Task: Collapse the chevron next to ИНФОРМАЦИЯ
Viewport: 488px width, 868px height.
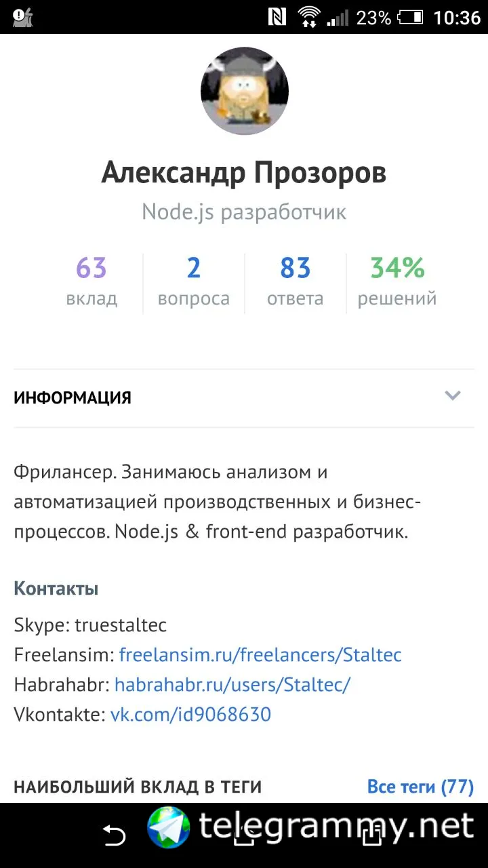Action: 452,396
